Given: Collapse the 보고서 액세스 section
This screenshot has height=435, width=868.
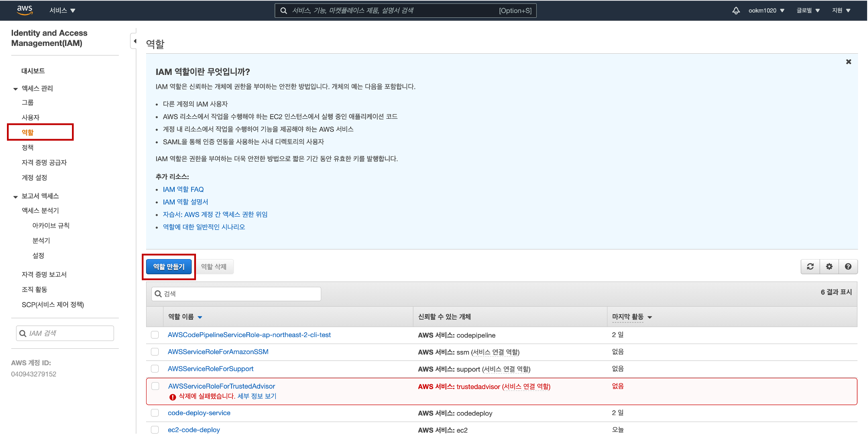Looking at the screenshot, I should pyautogui.click(x=16, y=196).
